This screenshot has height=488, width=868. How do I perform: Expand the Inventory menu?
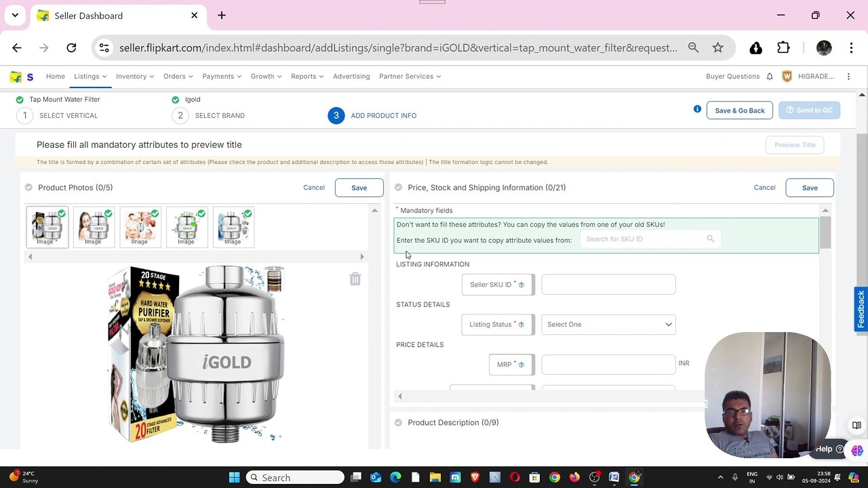pyautogui.click(x=135, y=77)
